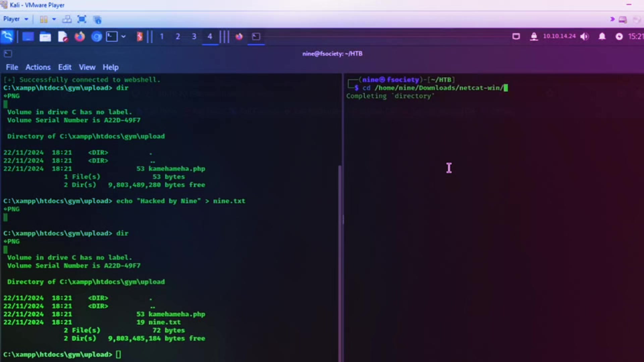Expand the VMware power options arrow
The image size is (644, 362).
[x=54, y=19]
